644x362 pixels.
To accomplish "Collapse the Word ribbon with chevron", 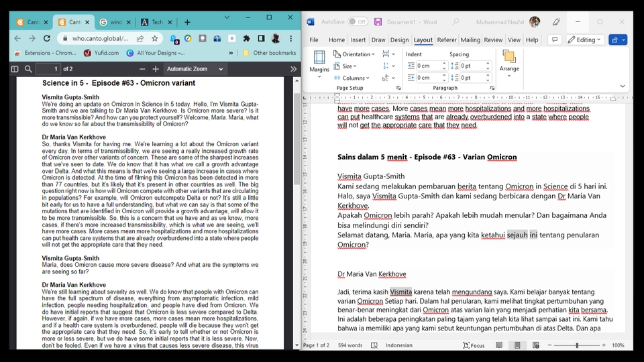I will coord(623,86).
